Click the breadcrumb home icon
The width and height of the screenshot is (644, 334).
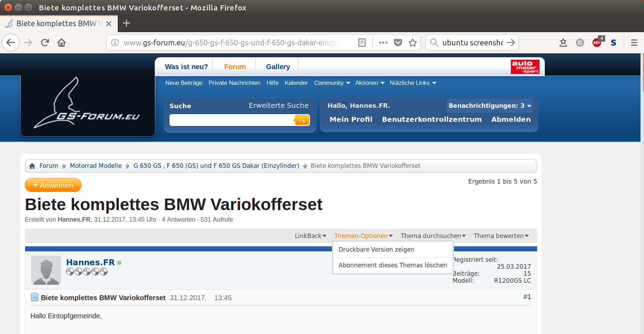click(32, 166)
